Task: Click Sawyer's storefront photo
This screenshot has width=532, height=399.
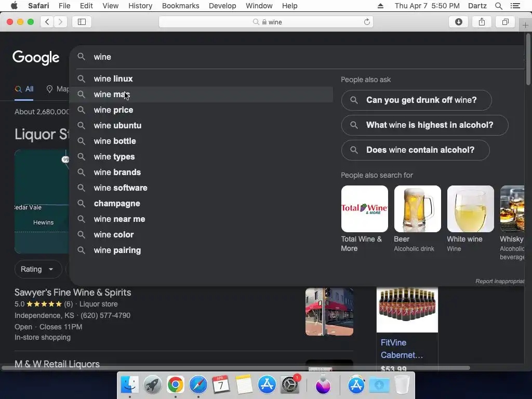Action: pyautogui.click(x=329, y=312)
